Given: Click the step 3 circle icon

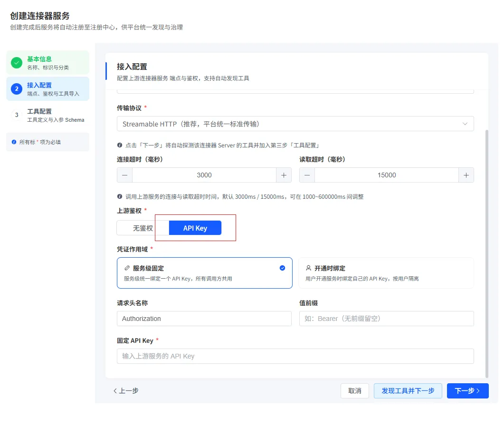Looking at the screenshot, I should [x=17, y=115].
